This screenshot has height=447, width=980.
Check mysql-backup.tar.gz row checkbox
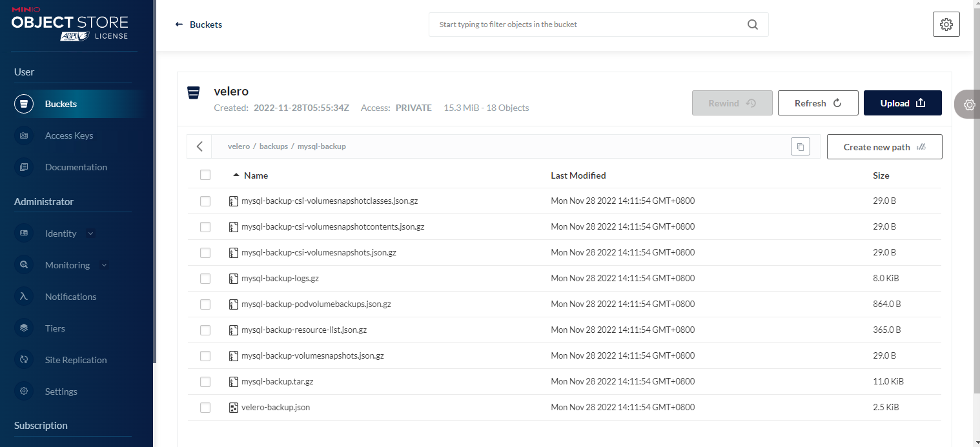205,382
